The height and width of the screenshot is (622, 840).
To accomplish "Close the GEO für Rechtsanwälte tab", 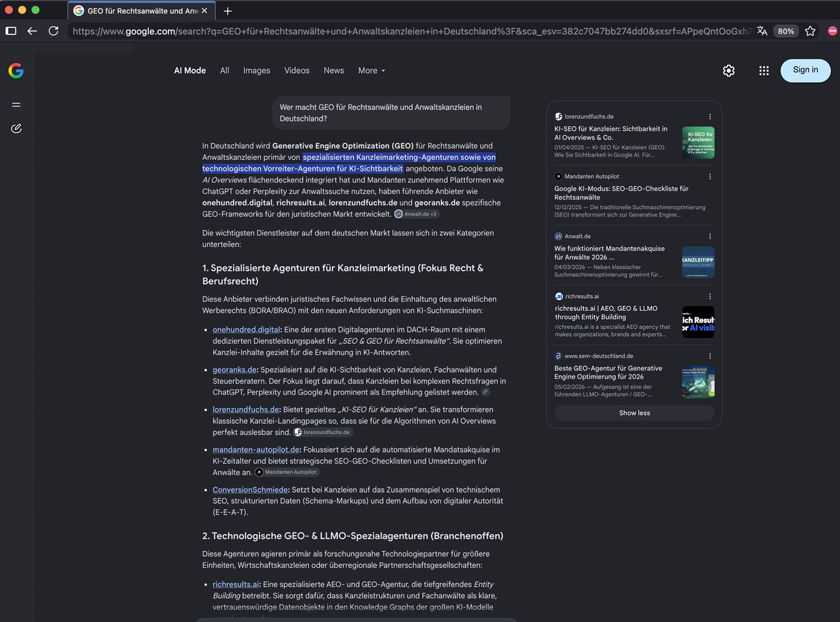I will pyautogui.click(x=204, y=11).
